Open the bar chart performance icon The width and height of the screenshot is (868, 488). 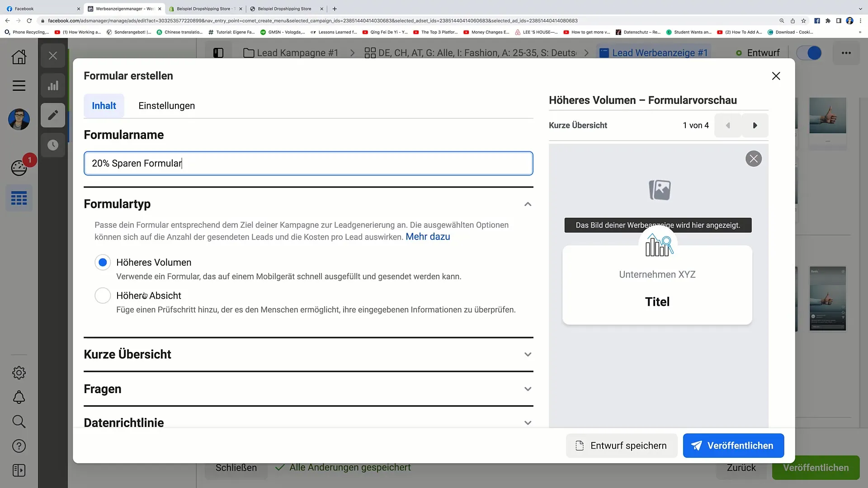[53, 85]
